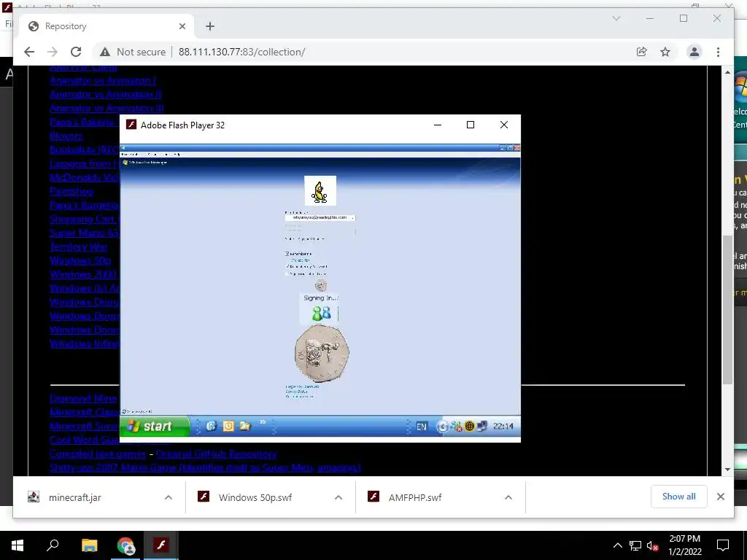Image resolution: width=747 pixels, height=560 pixels.
Task: Open the folder quick launch icon in XP taskbar
Action: coord(245,426)
